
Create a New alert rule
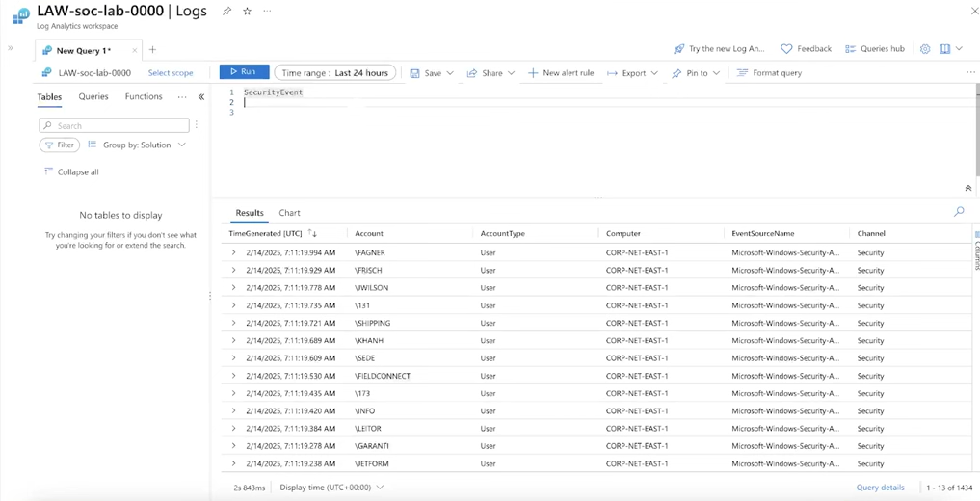point(561,73)
